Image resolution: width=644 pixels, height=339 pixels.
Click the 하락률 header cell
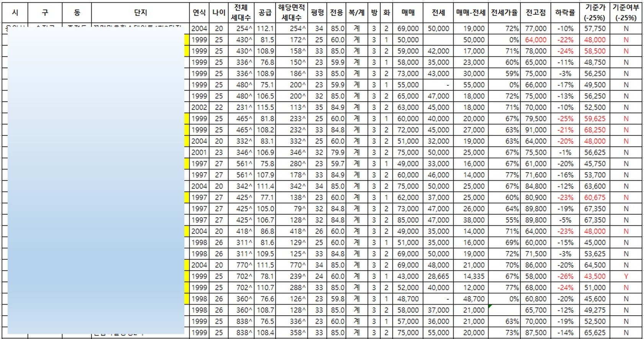565,13
